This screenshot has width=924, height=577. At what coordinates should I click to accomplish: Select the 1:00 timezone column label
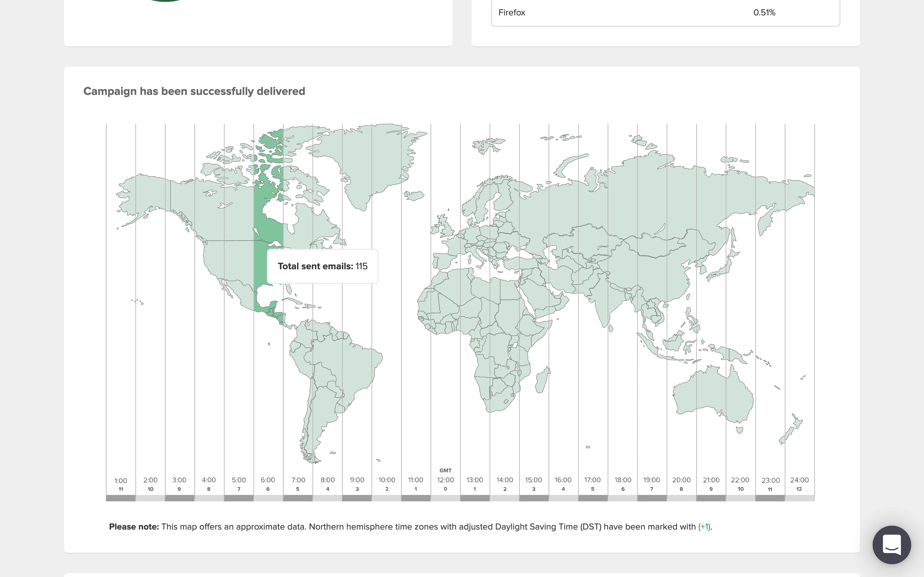121,481
